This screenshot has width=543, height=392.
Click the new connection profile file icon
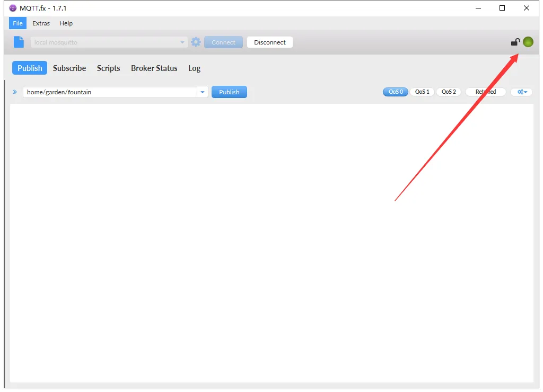(x=19, y=42)
